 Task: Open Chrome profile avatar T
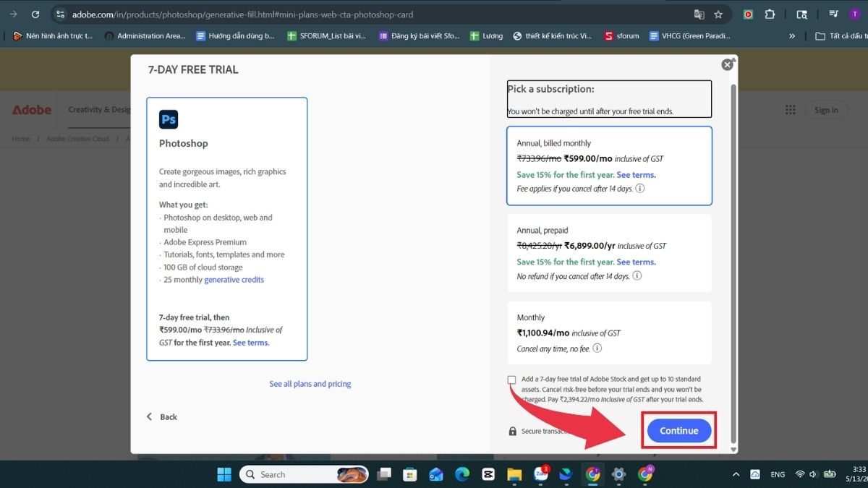point(855,14)
